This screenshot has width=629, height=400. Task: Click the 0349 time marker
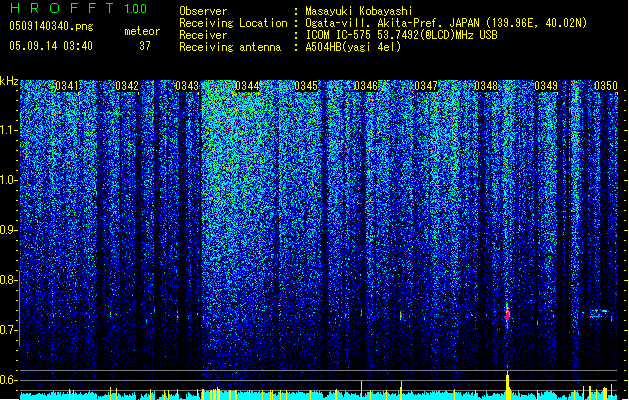click(x=546, y=86)
